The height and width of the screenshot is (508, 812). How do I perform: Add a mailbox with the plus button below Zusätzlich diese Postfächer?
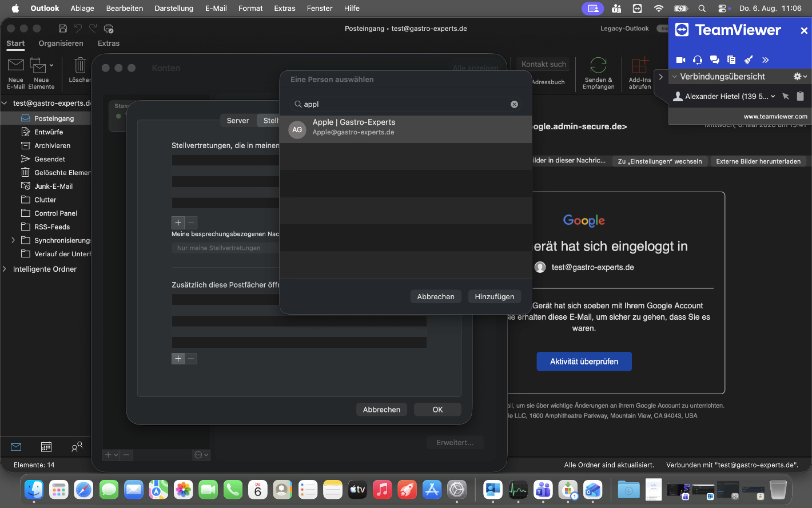[x=178, y=359]
